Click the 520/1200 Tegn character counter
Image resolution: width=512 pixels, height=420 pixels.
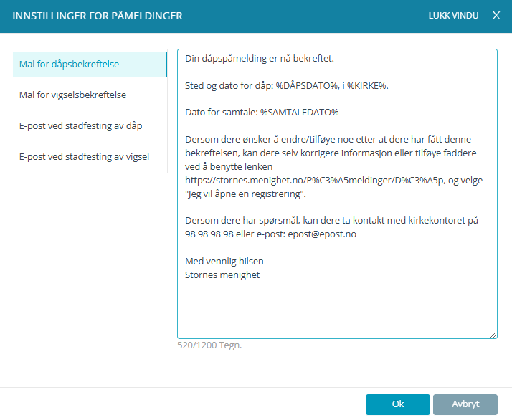point(209,345)
